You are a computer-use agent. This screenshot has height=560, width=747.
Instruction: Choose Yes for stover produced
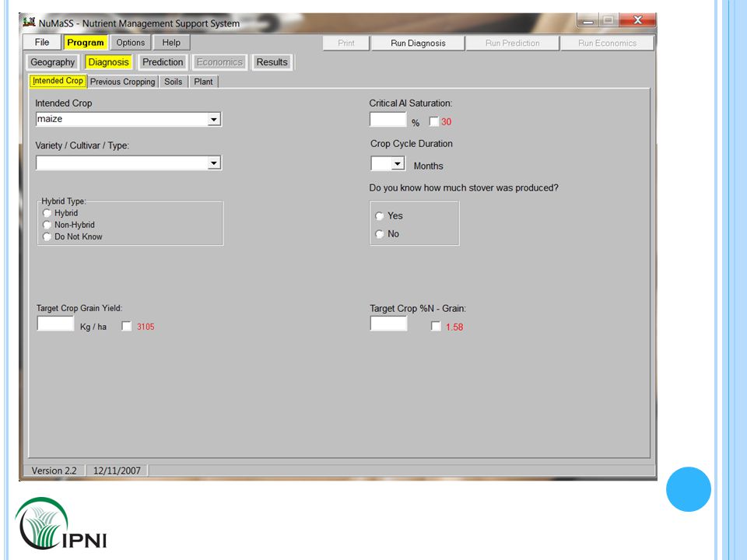379,216
